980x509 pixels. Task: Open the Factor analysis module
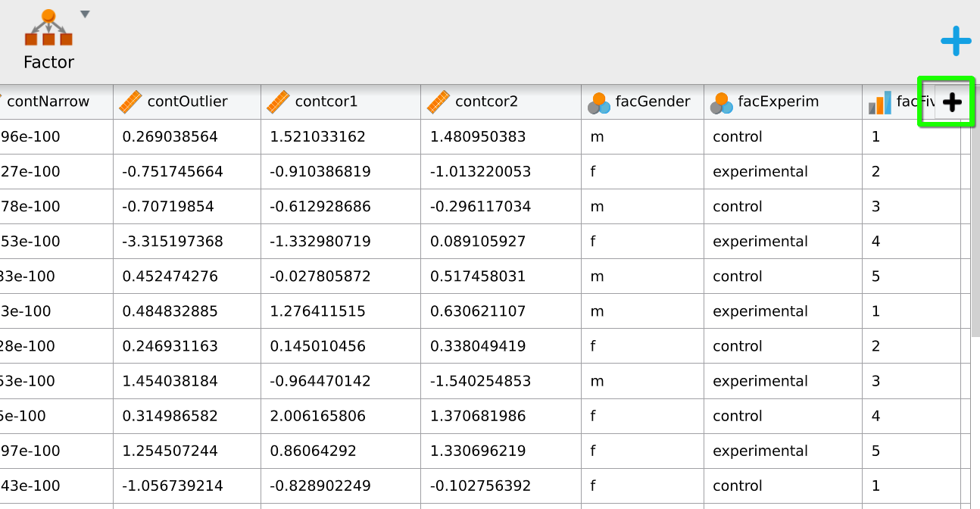[48, 39]
